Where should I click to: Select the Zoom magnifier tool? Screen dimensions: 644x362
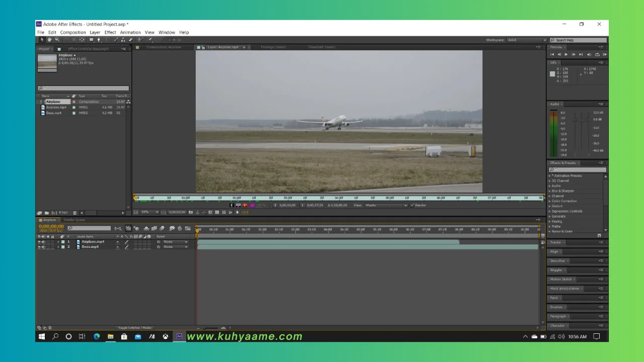[x=57, y=40]
